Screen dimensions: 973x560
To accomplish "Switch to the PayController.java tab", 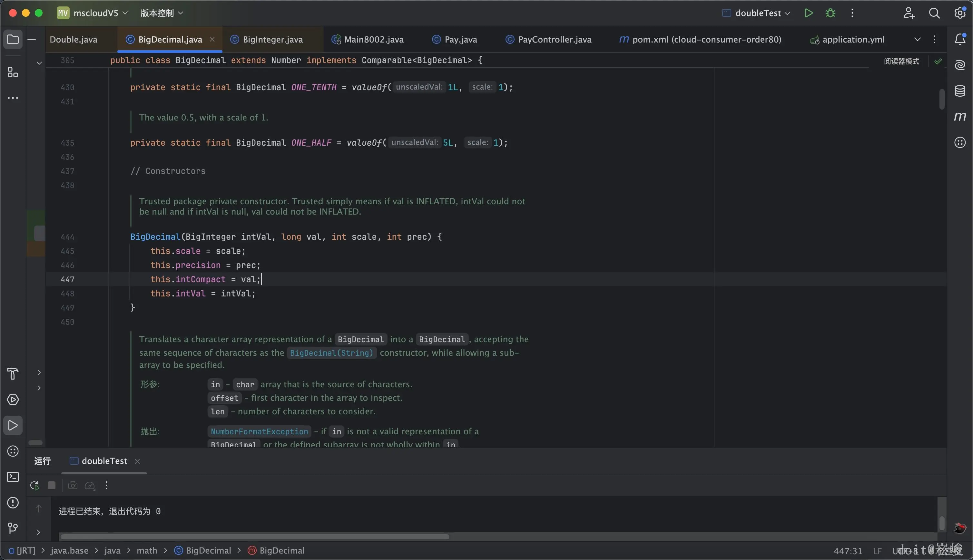I will point(554,40).
